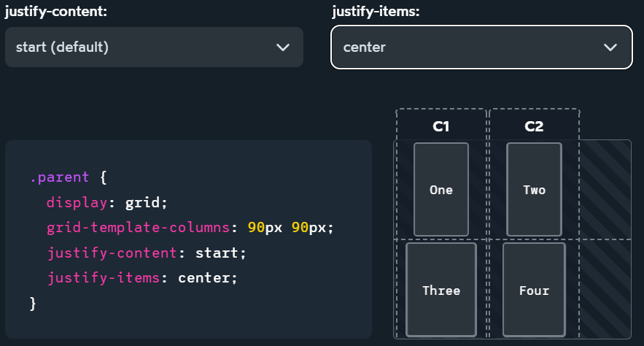Click the grid-template-columns property name
The width and height of the screenshot is (644, 346).
coord(139,227)
